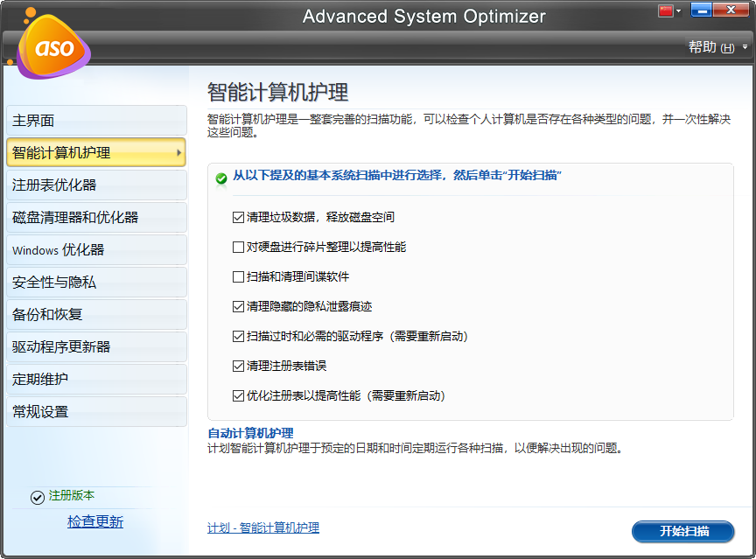Uncheck 扫描过时和必需的驱动程序 checkbox
The height and width of the screenshot is (559, 756).
[x=238, y=337]
